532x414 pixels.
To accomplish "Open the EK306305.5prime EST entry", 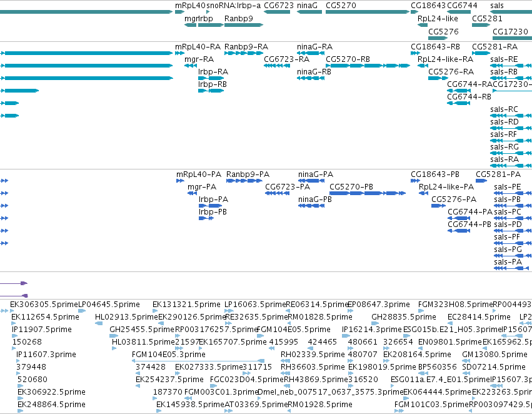I will pos(13,310).
